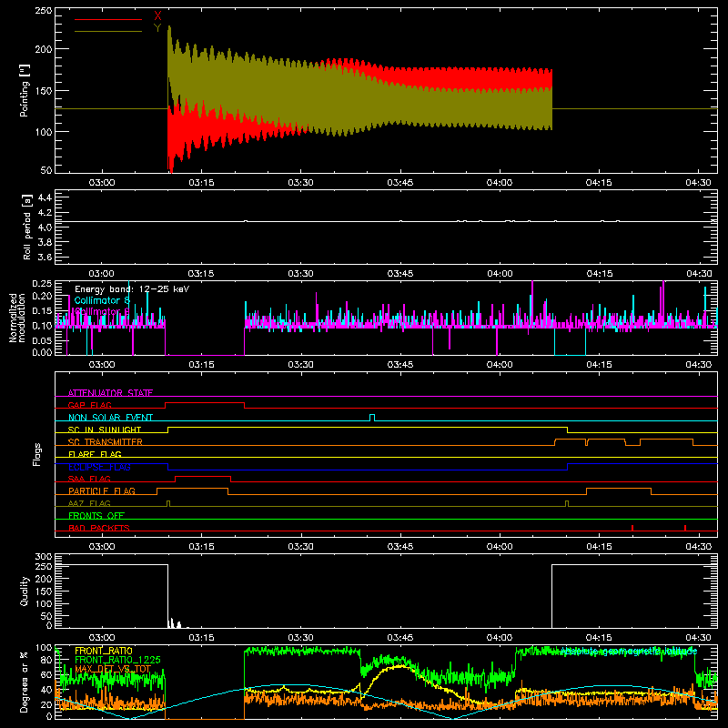Viewport: 728px width, 728px height.
Task: Click the ATTENUATOR_STATE flag label
Action: 110,393
